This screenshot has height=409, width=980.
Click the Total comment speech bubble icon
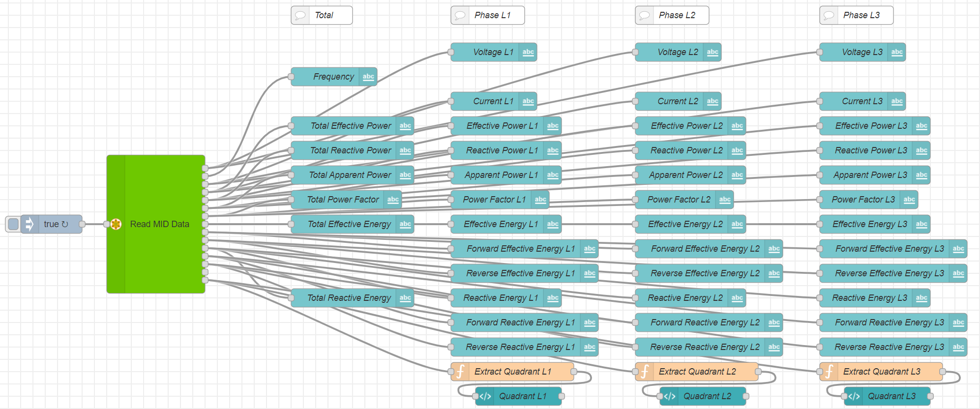pos(300,15)
